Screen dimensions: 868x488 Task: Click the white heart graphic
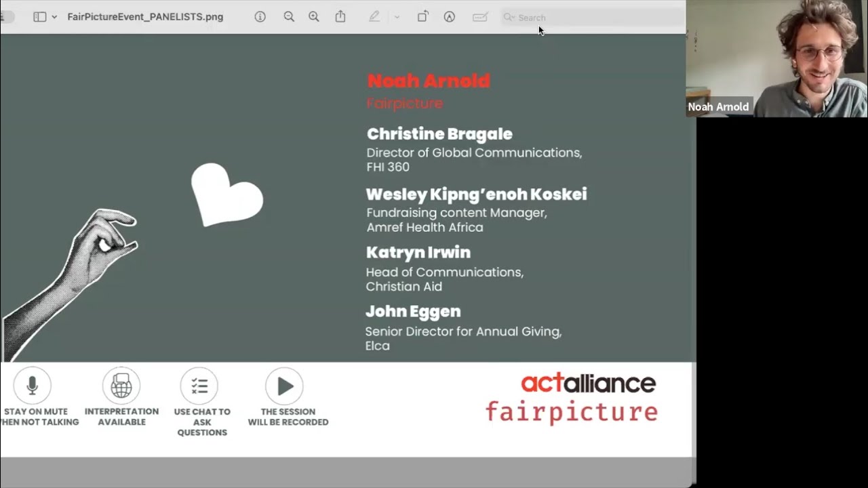226,195
